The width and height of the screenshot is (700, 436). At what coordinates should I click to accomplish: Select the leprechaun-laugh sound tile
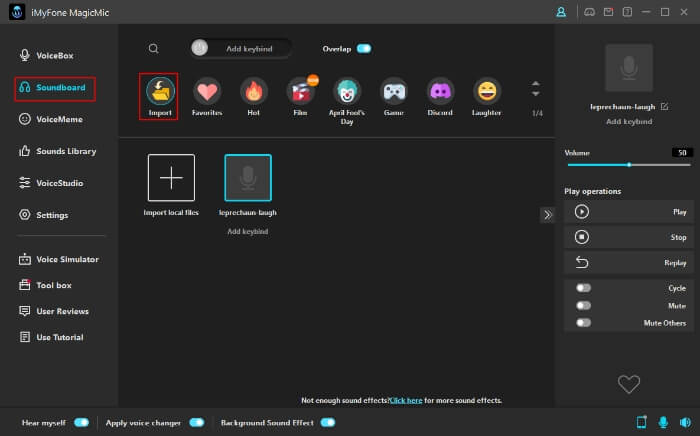tap(248, 178)
